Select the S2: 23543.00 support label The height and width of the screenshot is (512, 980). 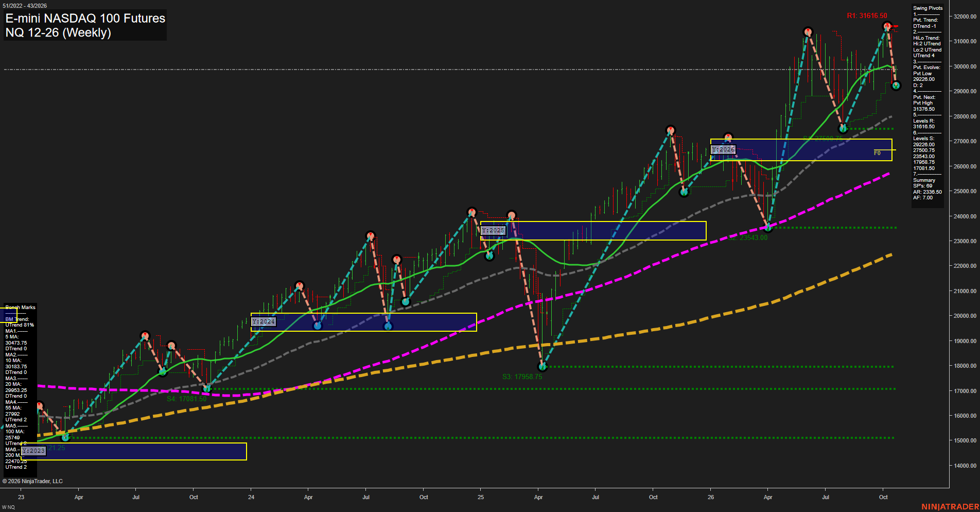pos(747,237)
